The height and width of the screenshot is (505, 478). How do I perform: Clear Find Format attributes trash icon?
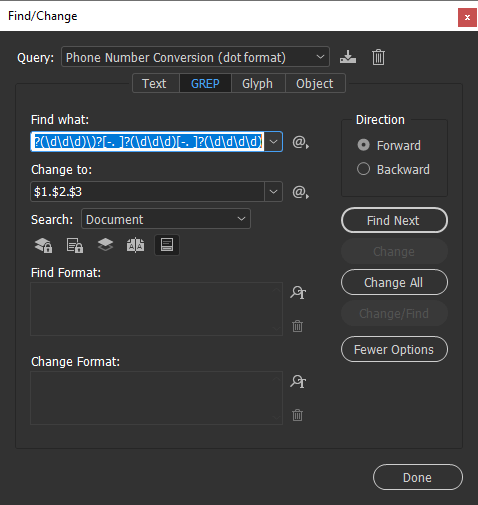coord(298,326)
